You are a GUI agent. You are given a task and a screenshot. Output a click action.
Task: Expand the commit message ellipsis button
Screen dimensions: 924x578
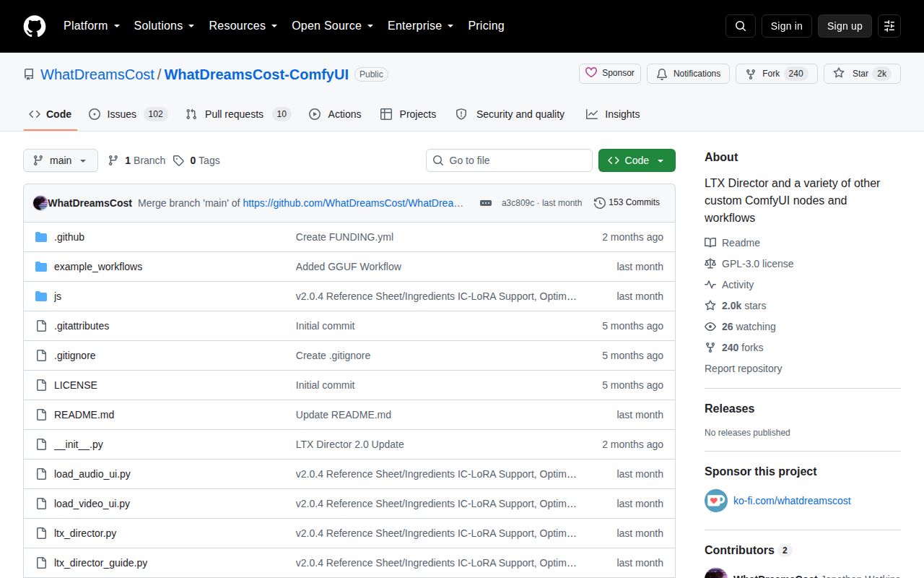point(486,203)
